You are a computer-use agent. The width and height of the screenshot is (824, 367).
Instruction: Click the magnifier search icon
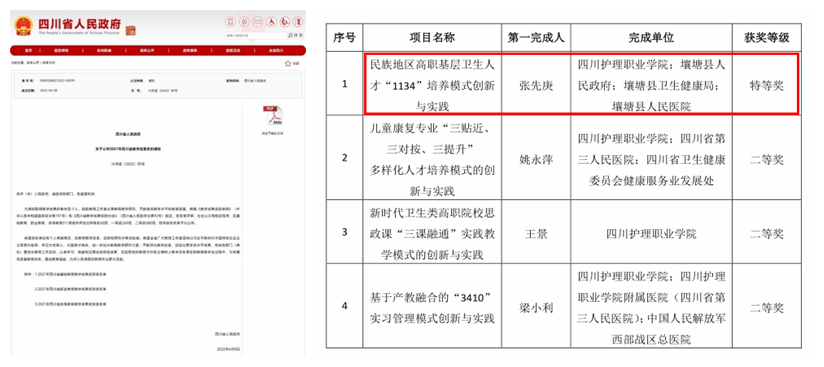(x=290, y=35)
